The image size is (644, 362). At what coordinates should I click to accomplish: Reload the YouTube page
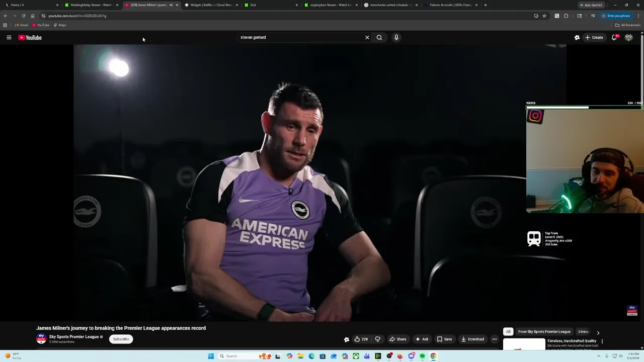point(23,16)
